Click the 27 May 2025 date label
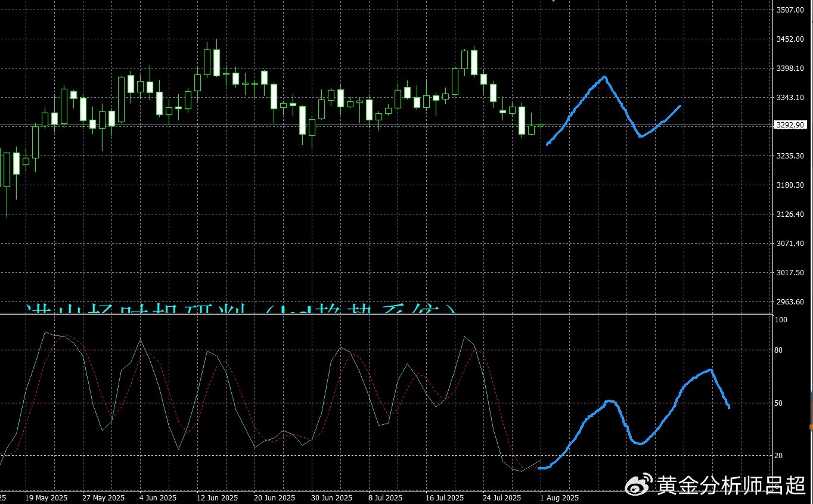This screenshot has height=504, width=813. [103, 497]
